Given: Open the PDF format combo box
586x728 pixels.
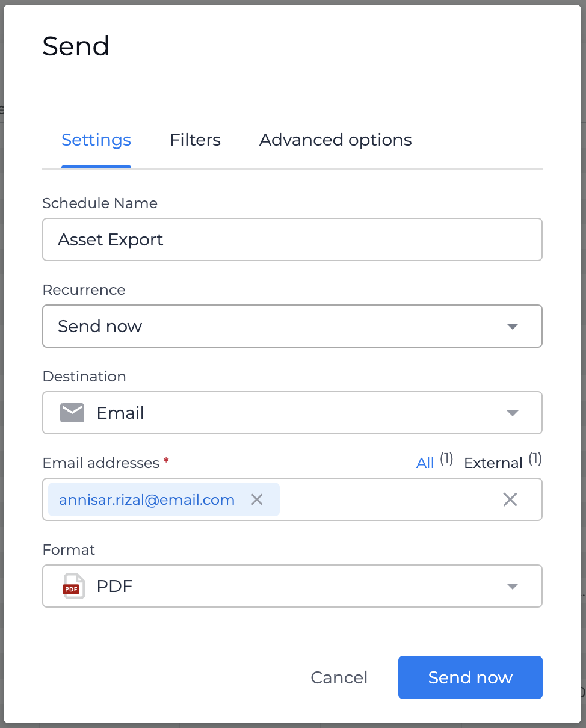Looking at the screenshot, I should pos(292,586).
